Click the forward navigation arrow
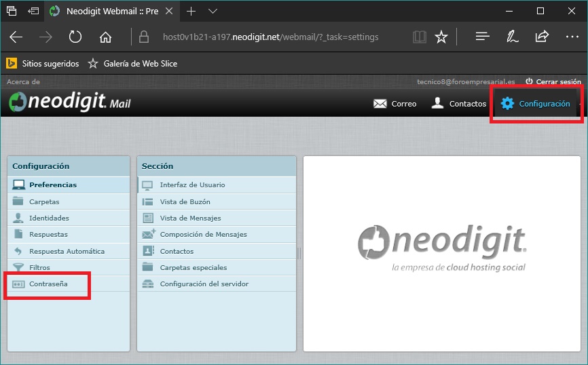Screen dimensions: 588x365 pyautogui.click(x=45, y=37)
